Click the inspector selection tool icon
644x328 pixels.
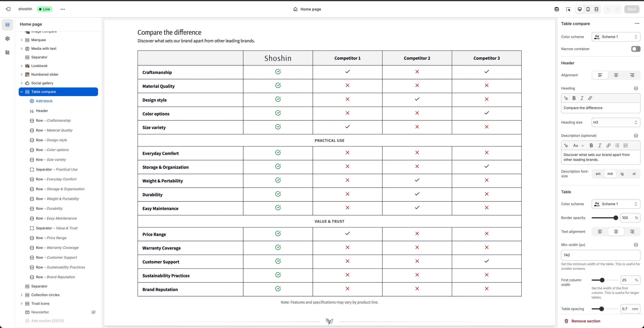point(568,9)
